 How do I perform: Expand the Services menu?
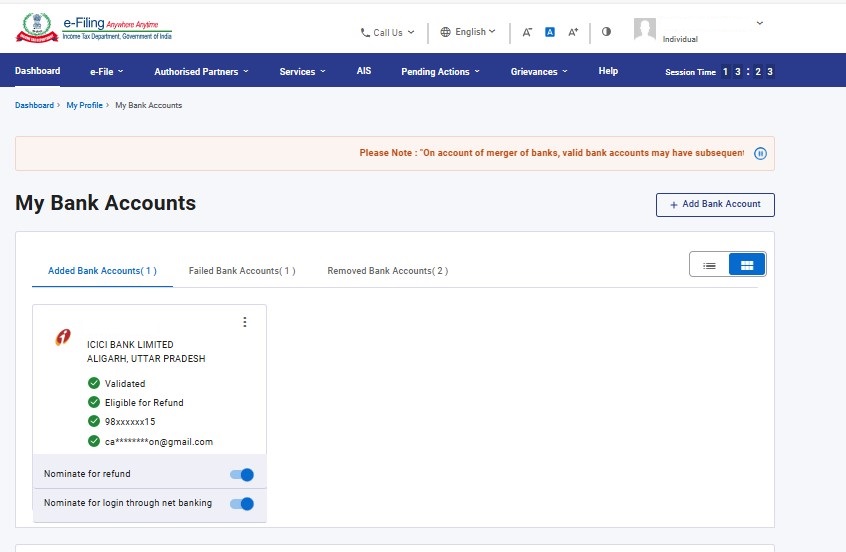coord(303,71)
